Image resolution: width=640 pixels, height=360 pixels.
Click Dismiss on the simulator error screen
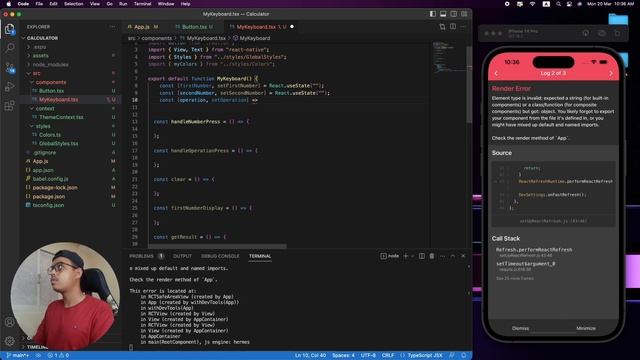click(x=520, y=328)
